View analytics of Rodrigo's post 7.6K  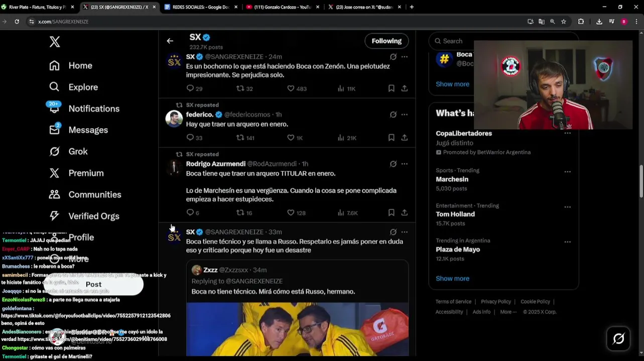point(347,213)
